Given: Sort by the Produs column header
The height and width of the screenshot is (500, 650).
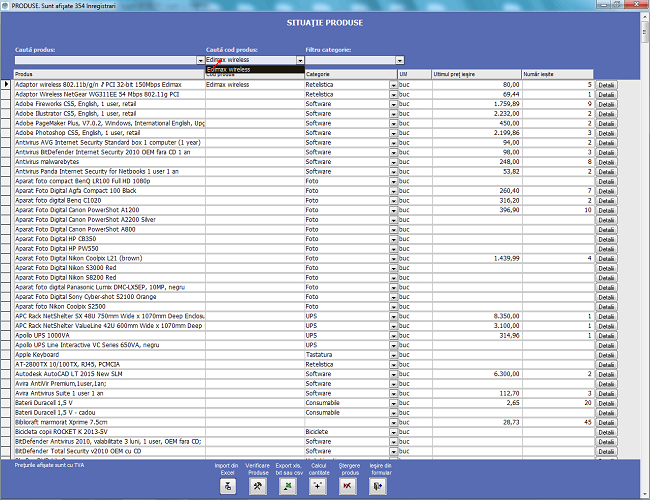Looking at the screenshot, I should pyautogui.click(x=109, y=74).
